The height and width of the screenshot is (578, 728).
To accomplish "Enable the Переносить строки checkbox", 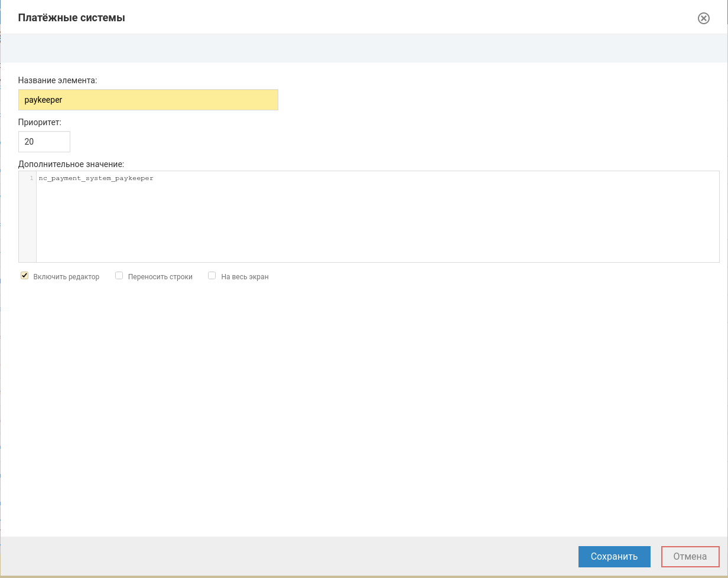I will coord(119,276).
